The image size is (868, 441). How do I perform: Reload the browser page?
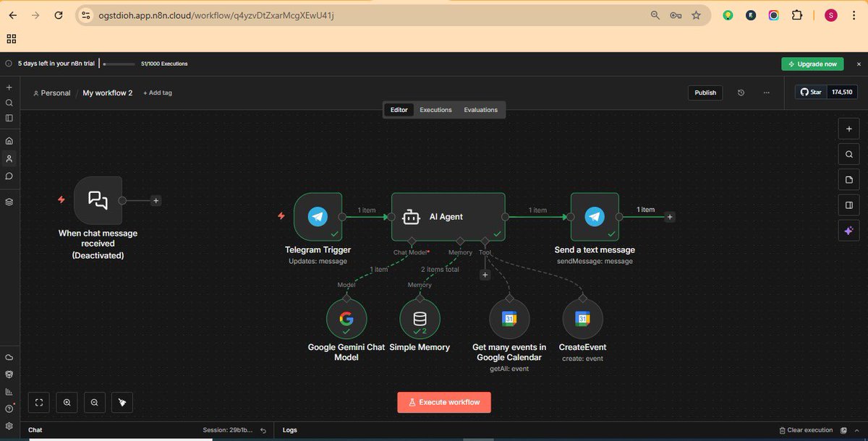pyautogui.click(x=59, y=15)
